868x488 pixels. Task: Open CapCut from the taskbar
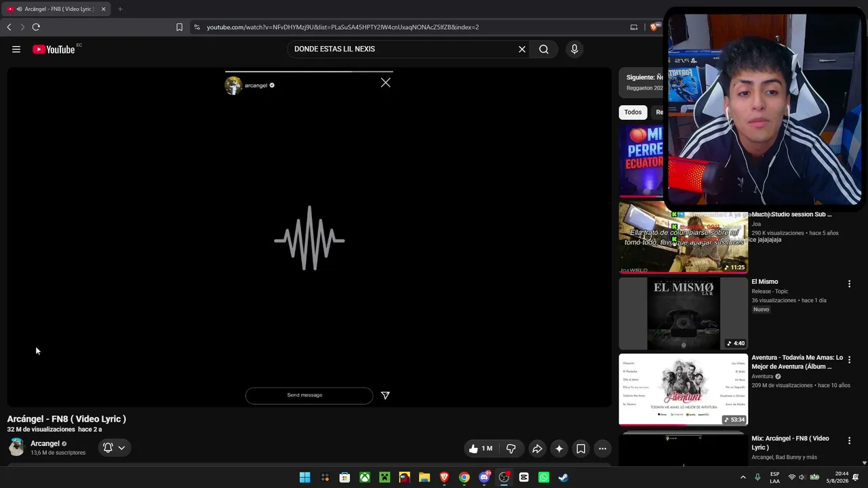pyautogui.click(x=524, y=477)
